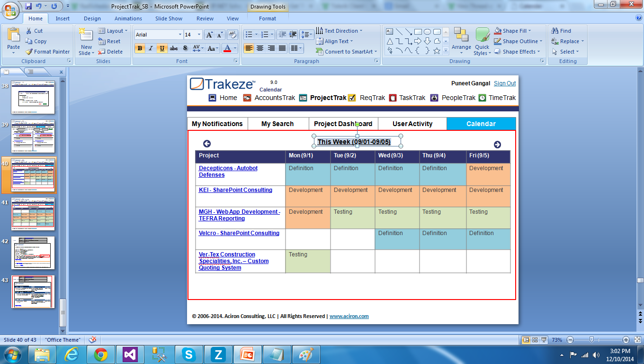644x364 pixels.
Task: Switch to the Insert ribbon tab
Action: coord(63,18)
